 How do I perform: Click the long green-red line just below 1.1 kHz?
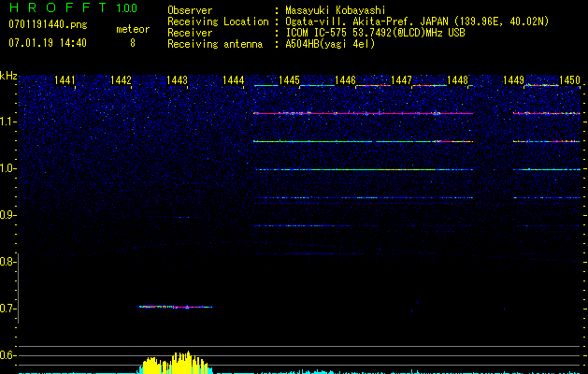[363, 141]
